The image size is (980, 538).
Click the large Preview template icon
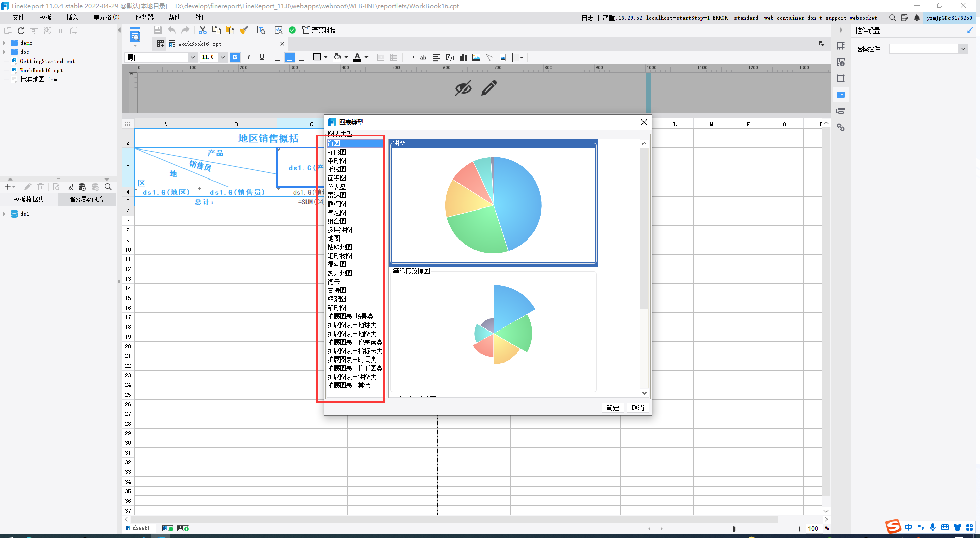[x=135, y=36]
